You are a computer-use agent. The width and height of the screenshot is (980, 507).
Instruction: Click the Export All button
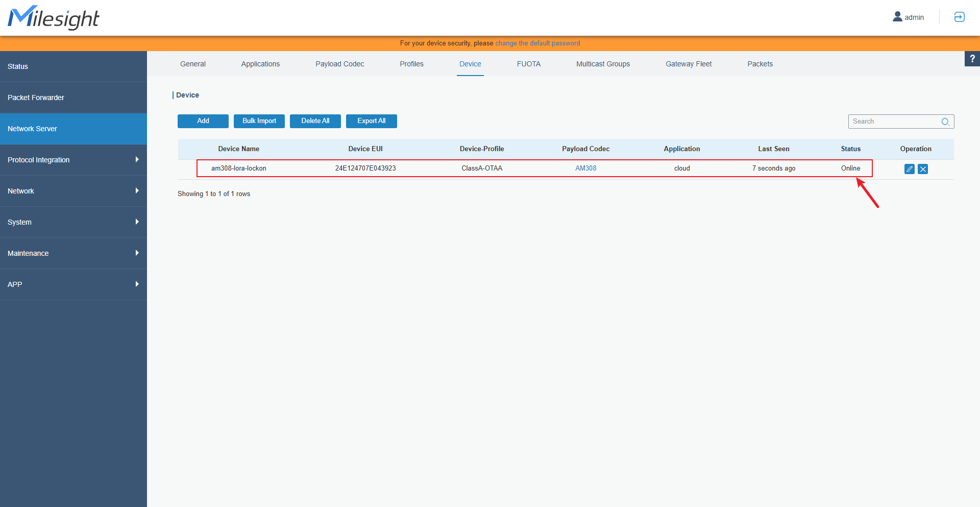[372, 121]
